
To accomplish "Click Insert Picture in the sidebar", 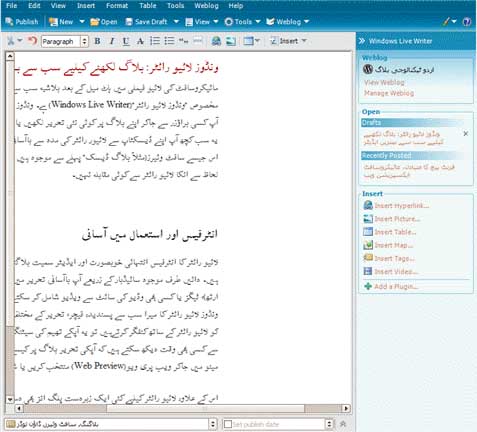I will [x=392, y=219].
